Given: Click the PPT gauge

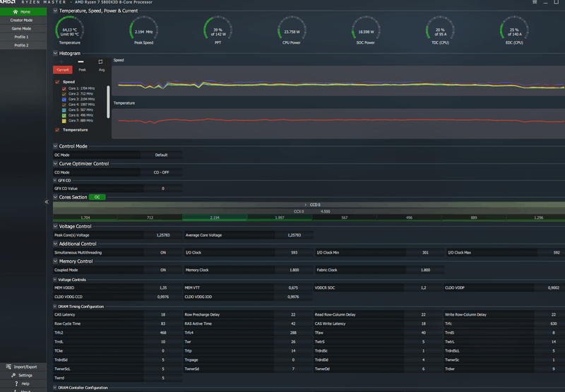Looking at the screenshot, I should click(x=218, y=30).
